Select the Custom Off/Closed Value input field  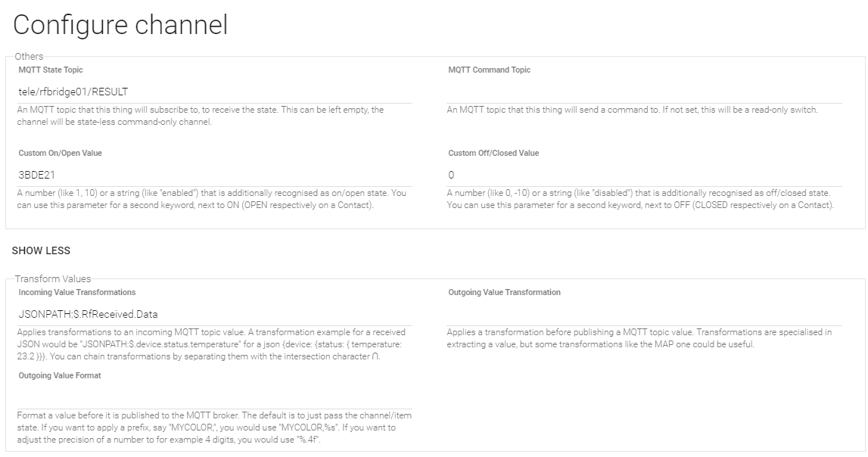(x=643, y=175)
